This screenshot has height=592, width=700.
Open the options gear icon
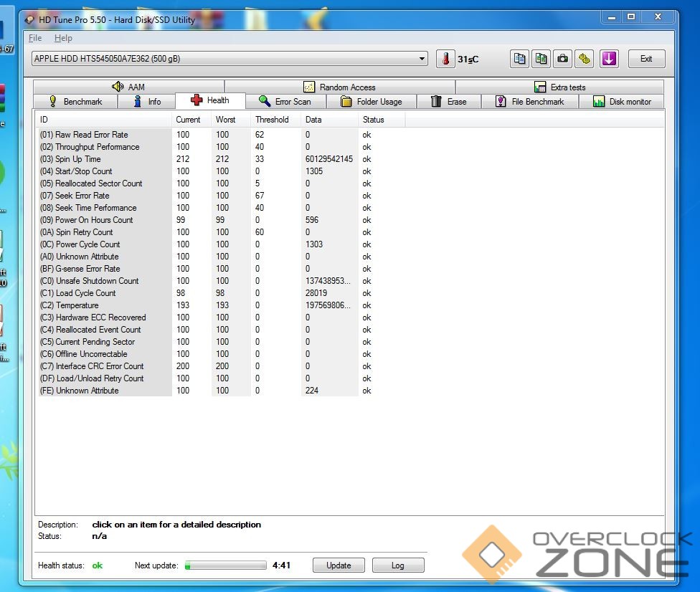tap(585, 59)
